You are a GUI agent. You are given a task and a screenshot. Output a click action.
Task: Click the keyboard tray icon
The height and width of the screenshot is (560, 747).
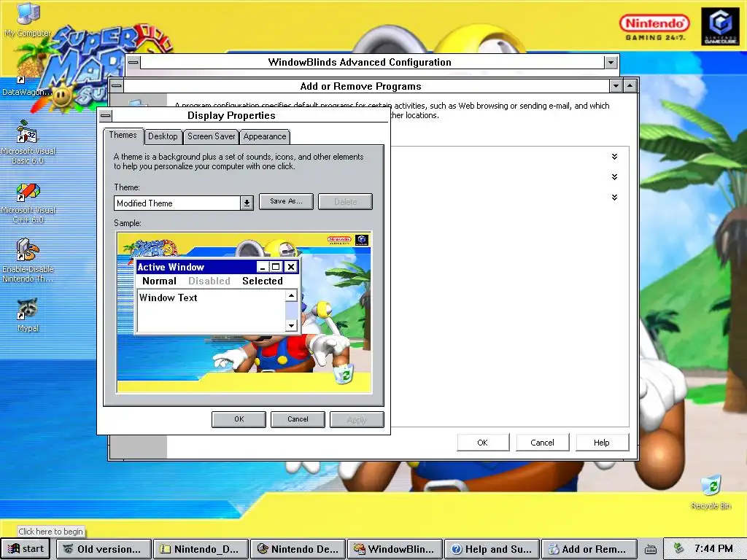(650, 549)
